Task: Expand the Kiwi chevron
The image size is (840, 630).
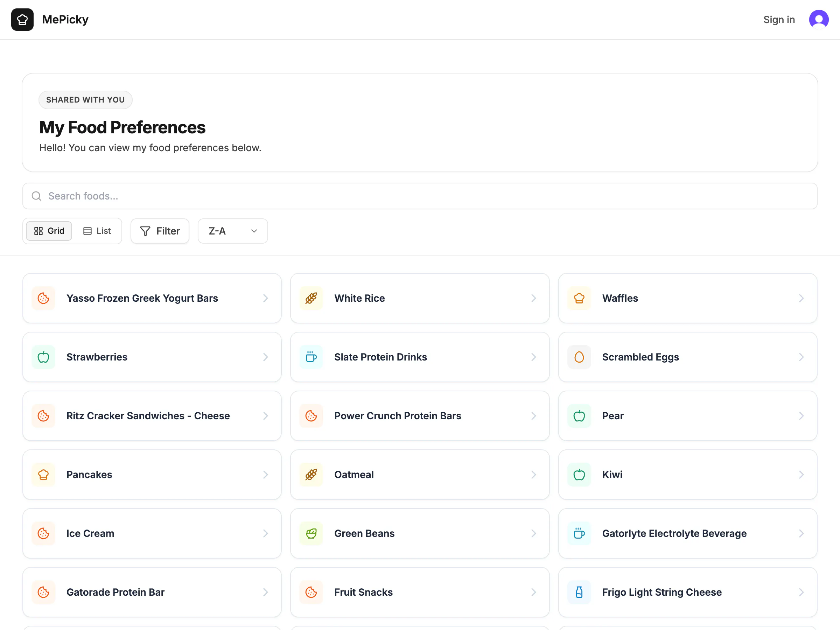Action: [801, 475]
